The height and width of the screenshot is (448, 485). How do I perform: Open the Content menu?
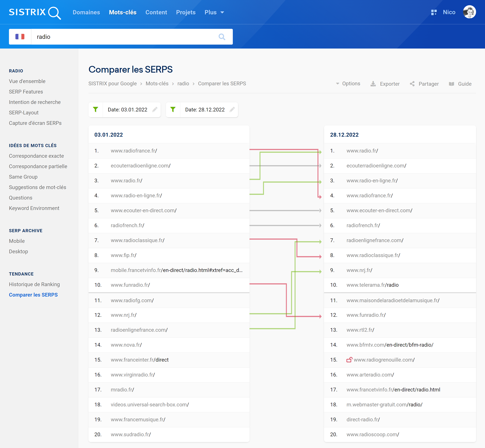tap(156, 12)
